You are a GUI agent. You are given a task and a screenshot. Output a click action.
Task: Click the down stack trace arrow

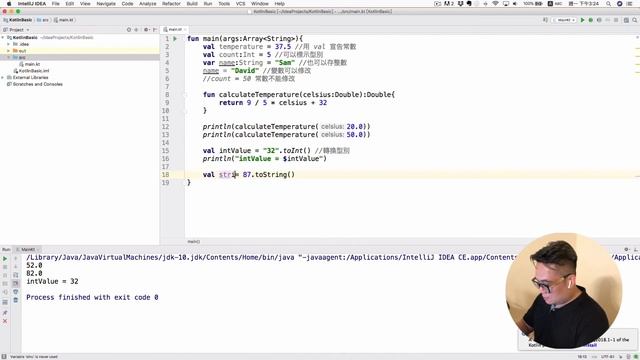(16, 267)
